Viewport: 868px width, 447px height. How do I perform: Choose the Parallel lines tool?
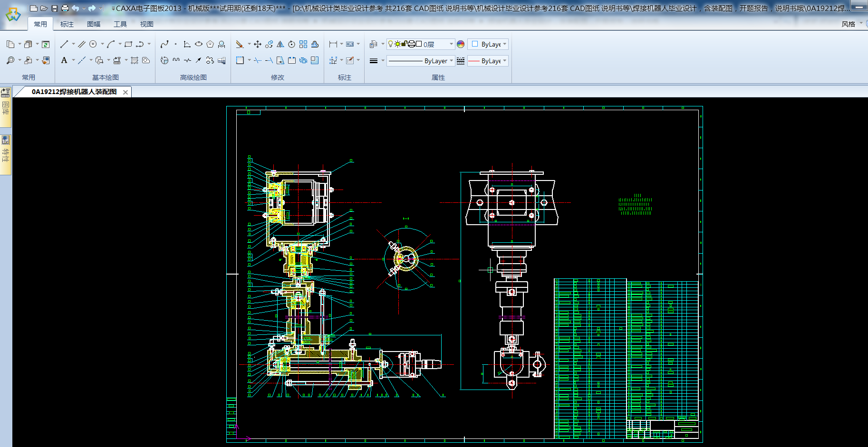[82, 44]
